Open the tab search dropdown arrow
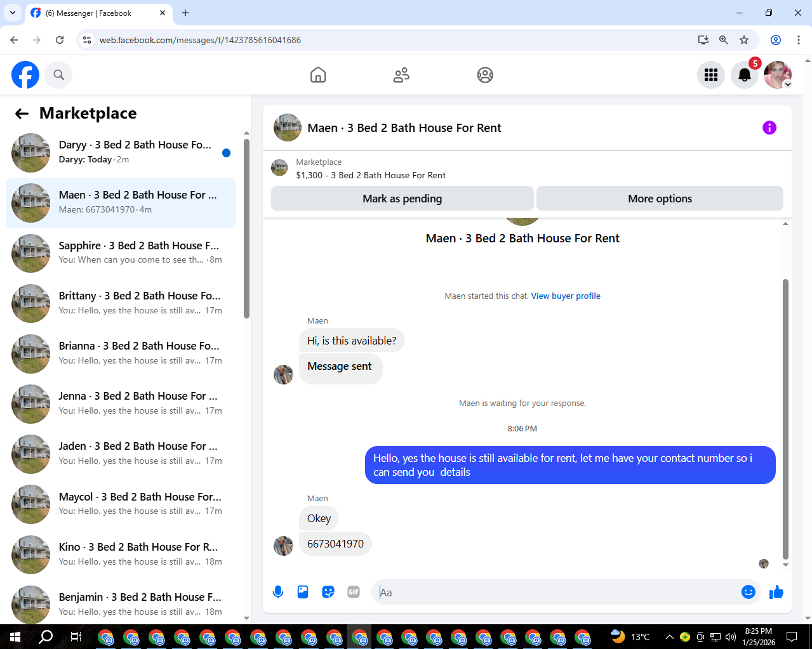Viewport: 812px width, 649px height. click(x=13, y=13)
